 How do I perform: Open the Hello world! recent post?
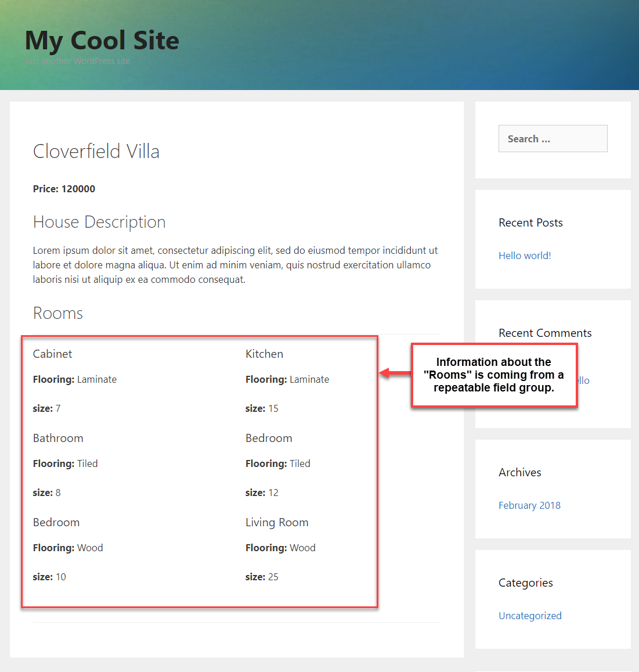click(524, 256)
